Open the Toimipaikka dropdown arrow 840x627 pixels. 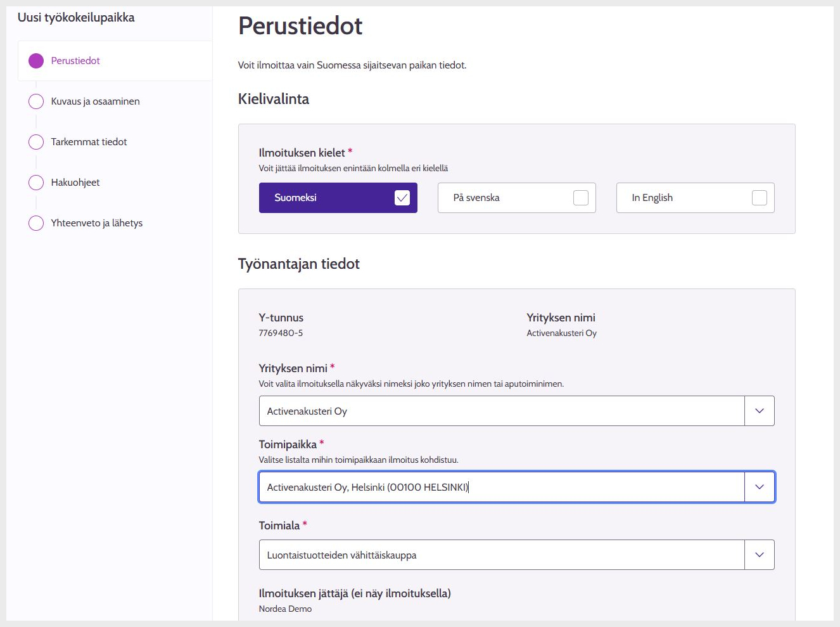[x=760, y=487]
